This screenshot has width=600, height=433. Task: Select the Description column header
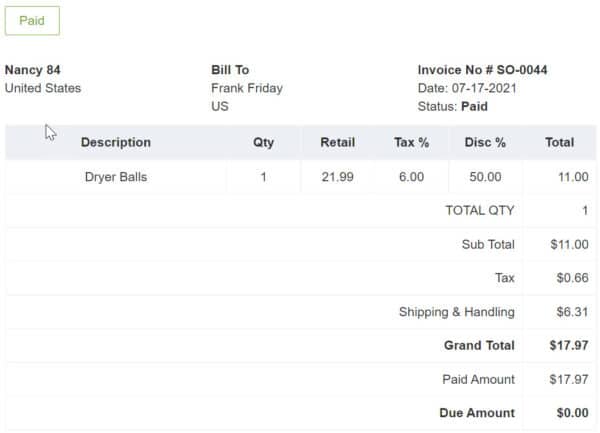point(116,142)
